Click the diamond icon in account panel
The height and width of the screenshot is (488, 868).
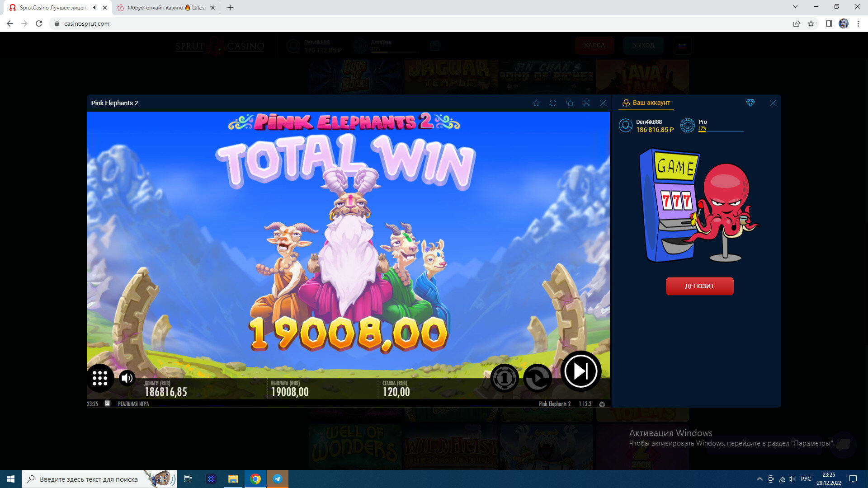(x=750, y=103)
